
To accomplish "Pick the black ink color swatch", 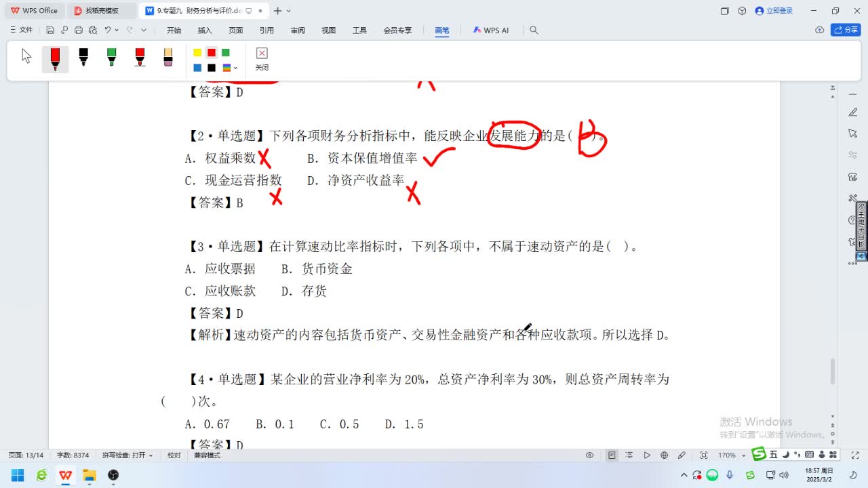I will 212,68.
